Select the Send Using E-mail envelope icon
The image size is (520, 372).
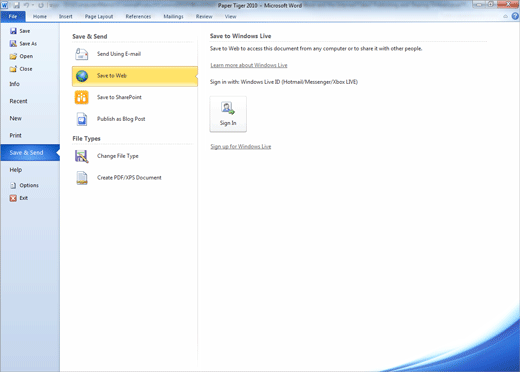click(x=82, y=54)
